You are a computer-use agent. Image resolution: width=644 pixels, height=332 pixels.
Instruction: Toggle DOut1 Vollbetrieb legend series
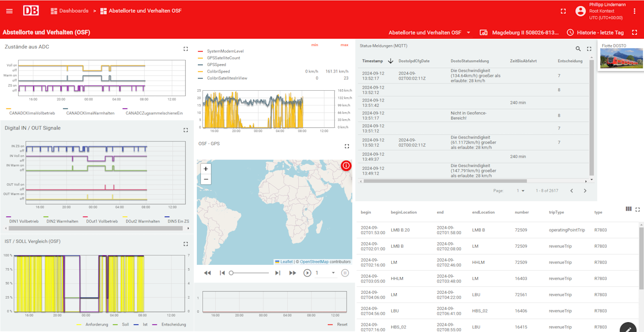[x=100, y=221]
